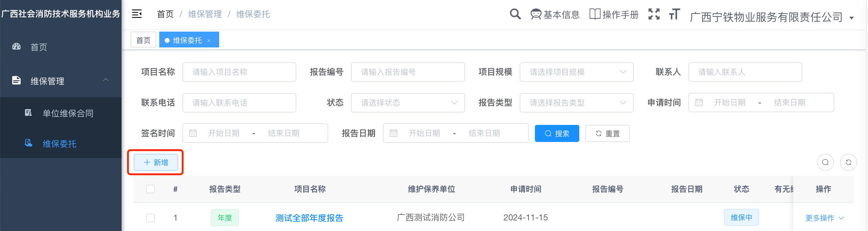This screenshot has height=231, width=868.
Task: Check the checkbox for row 1
Action: [150, 218]
